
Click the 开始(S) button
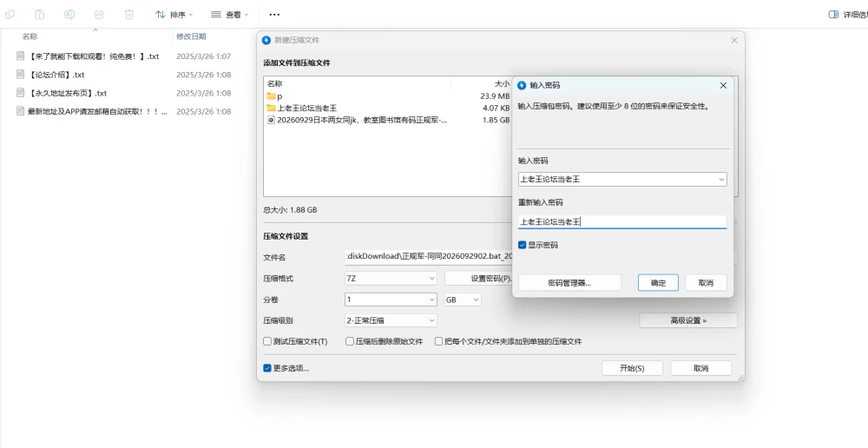click(632, 368)
